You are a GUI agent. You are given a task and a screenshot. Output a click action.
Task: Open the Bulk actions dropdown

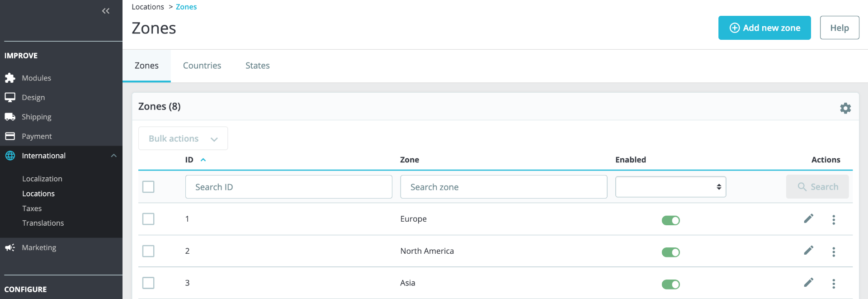[x=183, y=138]
